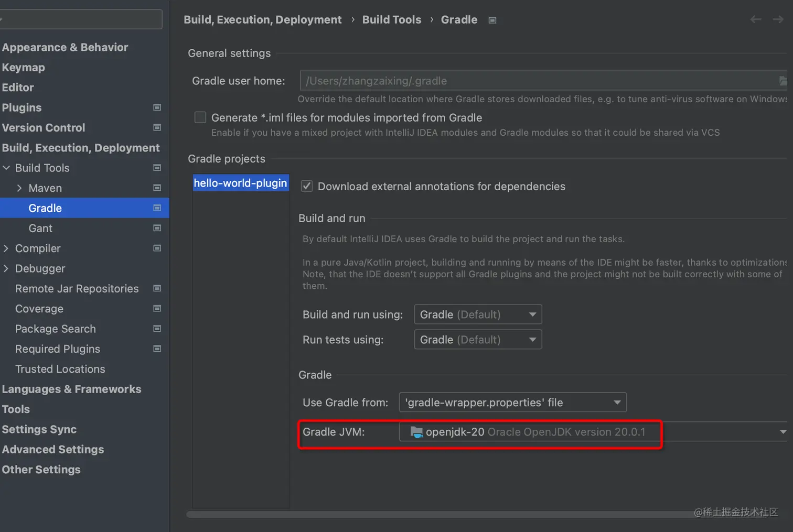Uncheck Download external annotations for dependencies
Viewport: 793px width, 532px height.
[307, 186]
